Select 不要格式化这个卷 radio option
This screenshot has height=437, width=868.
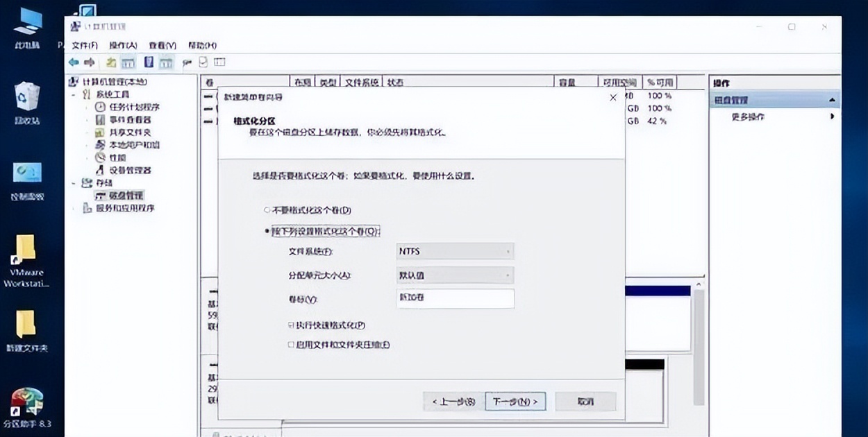tap(267, 210)
